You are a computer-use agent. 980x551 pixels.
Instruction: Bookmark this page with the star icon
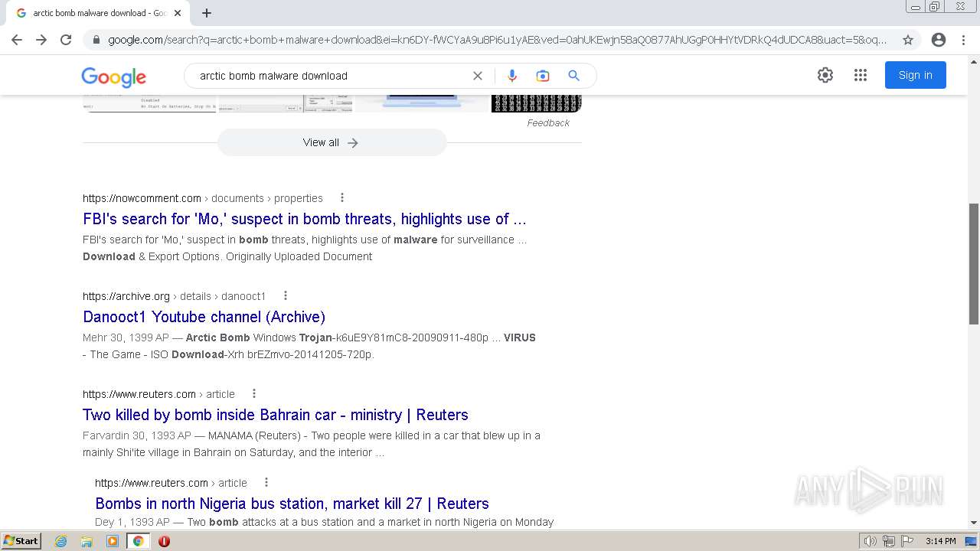click(x=908, y=40)
